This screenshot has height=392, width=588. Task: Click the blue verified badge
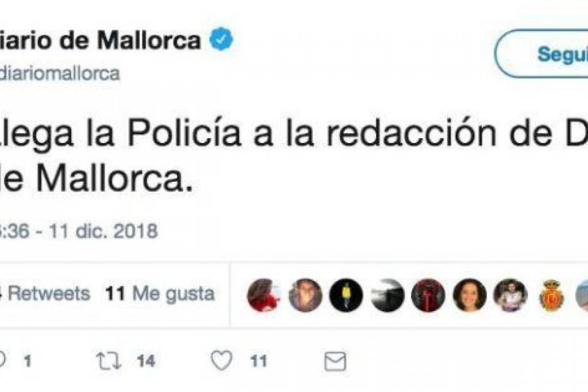click(x=222, y=41)
